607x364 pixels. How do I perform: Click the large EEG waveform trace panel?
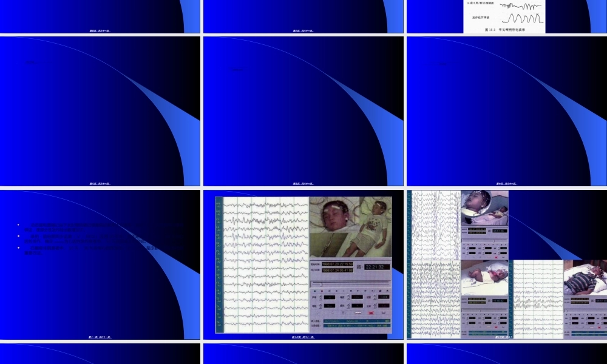(266, 265)
